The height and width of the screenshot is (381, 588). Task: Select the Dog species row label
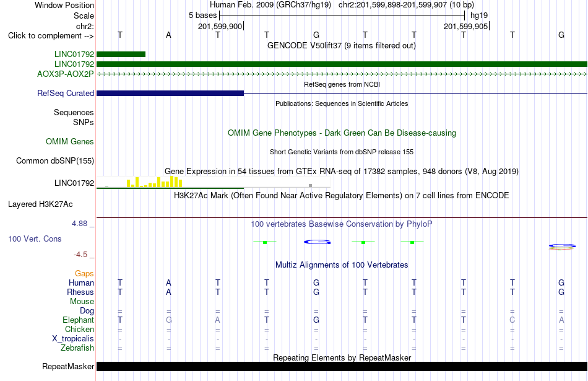pos(87,311)
